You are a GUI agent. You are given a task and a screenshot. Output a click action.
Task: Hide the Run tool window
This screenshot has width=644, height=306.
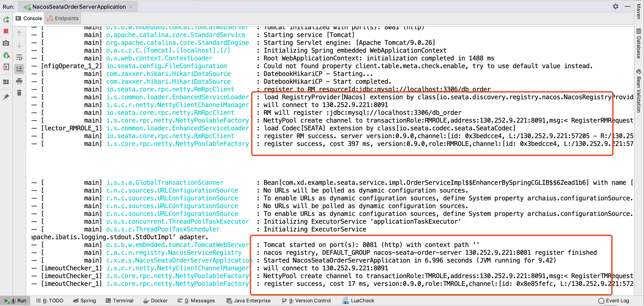pyautogui.click(x=627, y=6)
